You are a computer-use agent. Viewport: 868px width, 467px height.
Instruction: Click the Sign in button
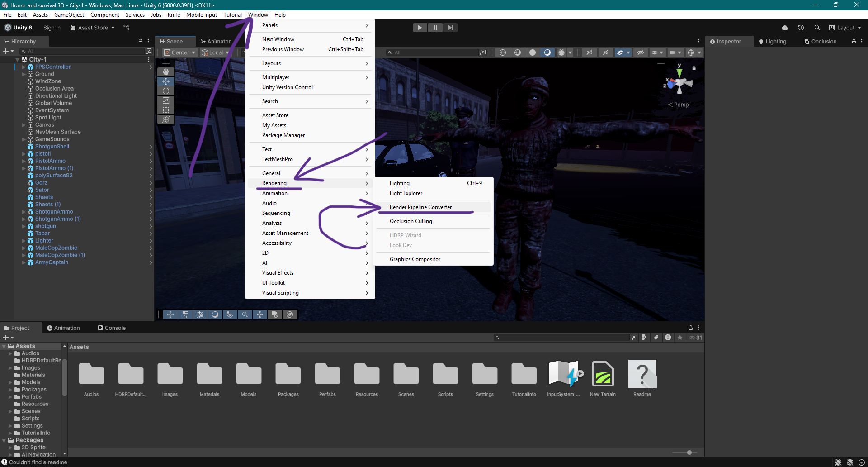[52, 28]
